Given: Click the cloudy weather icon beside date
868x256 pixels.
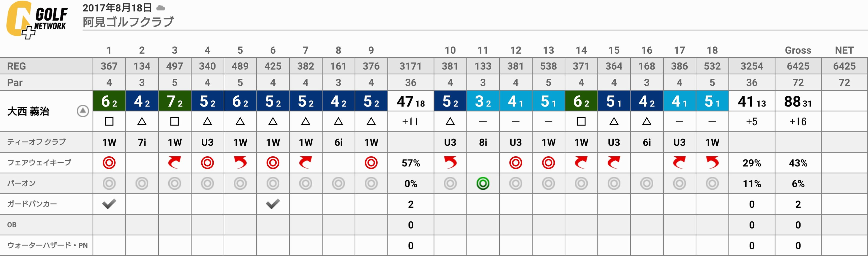Looking at the screenshot, I should click(x=161, y=8).
